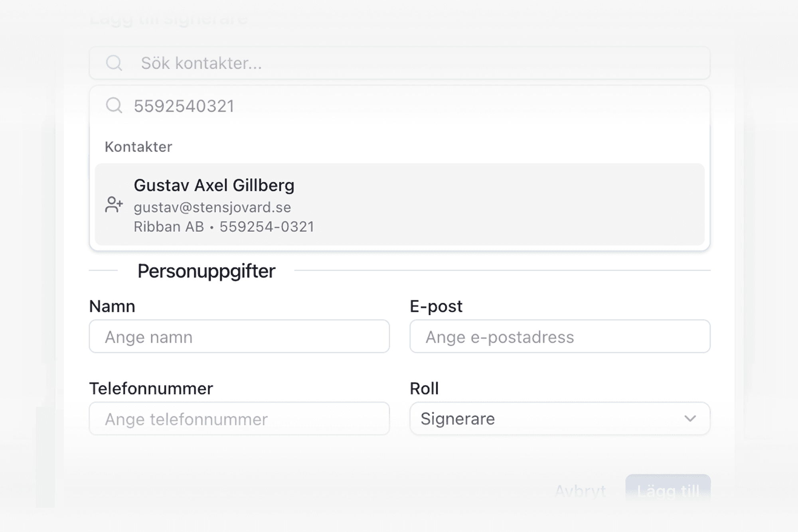Click the Personuppgifter section heading
Viewport: 798px width, 532px height.
tap(206, 271)
